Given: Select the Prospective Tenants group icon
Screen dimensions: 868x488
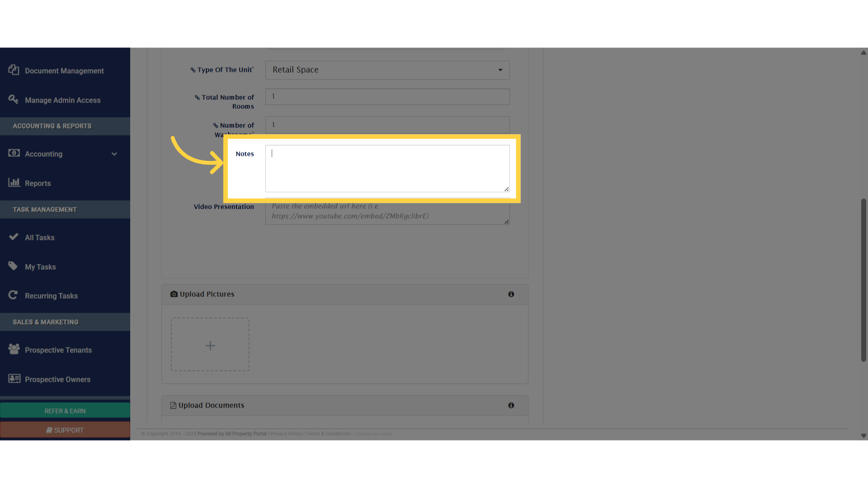Looking at the screenshot, I should tap(13, 349).
